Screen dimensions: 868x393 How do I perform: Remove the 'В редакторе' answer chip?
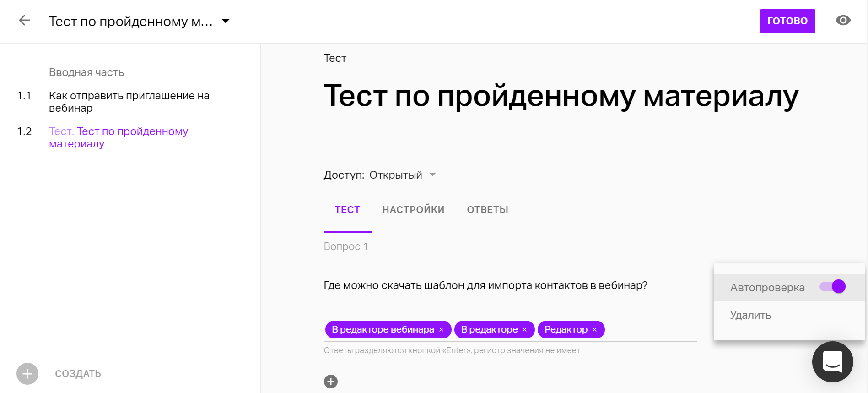(525, 330)
